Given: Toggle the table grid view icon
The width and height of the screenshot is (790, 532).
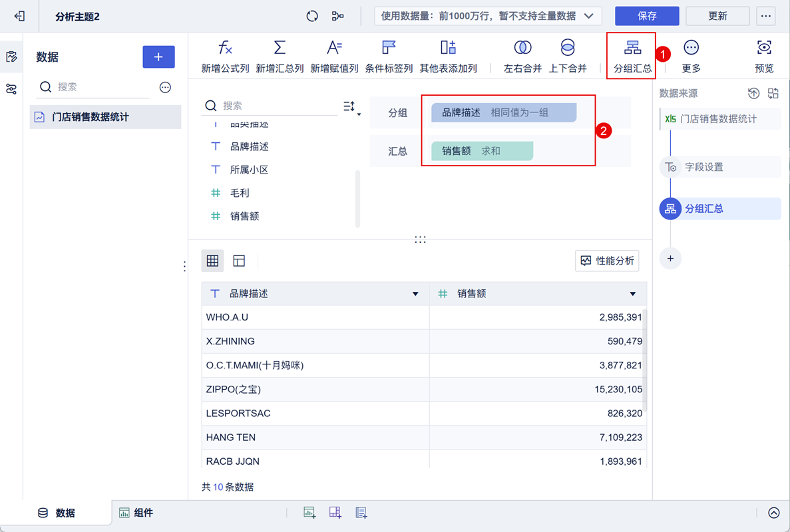Looking at the screenshot, I should [x=212, y=261].
